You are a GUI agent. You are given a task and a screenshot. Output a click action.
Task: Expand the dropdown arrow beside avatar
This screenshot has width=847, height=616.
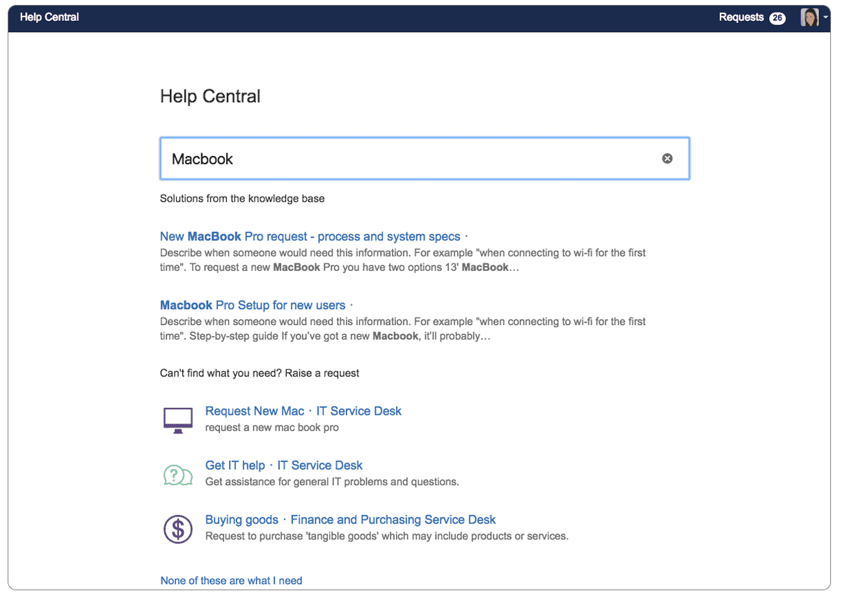point(825,17)
